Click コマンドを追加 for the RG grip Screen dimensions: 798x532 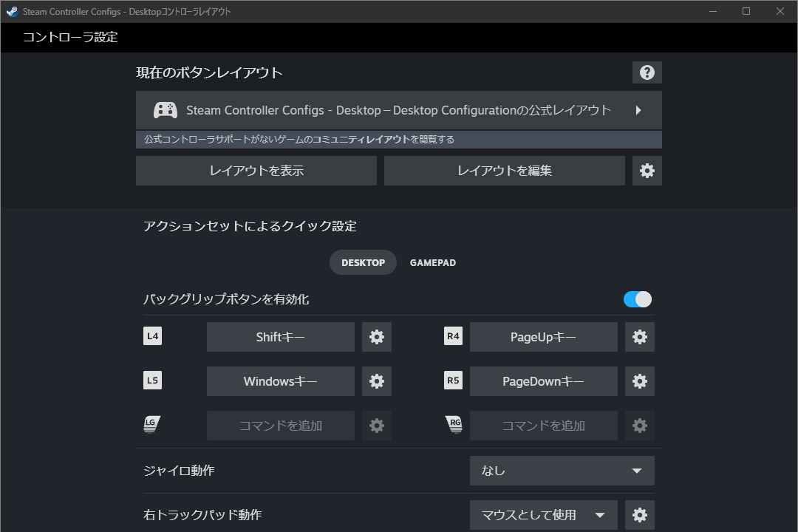click(544, 426)
